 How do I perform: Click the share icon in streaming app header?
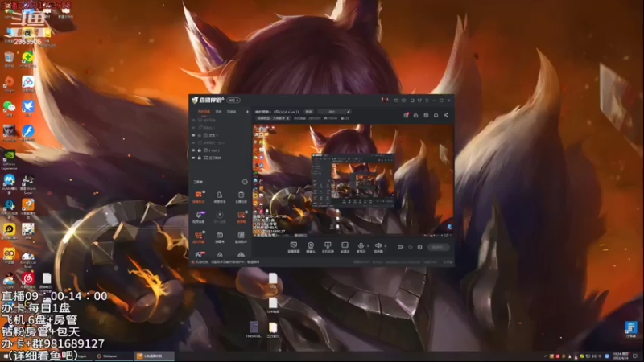tap(446, 115)
